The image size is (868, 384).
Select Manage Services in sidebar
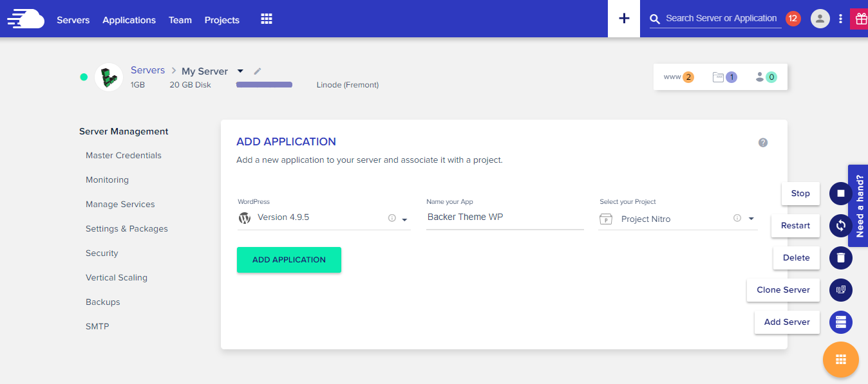(120, 205)
